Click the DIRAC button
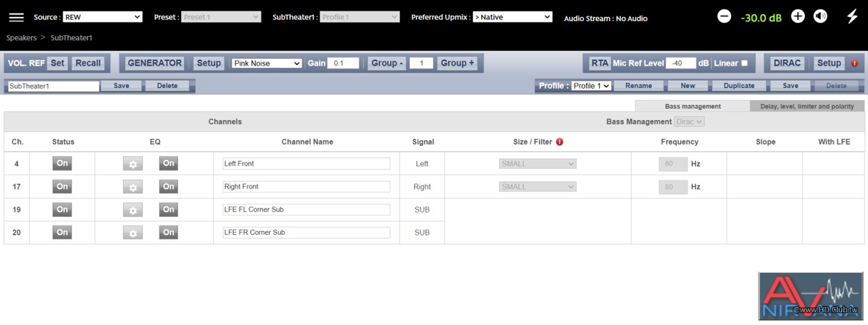 point(787,63)
